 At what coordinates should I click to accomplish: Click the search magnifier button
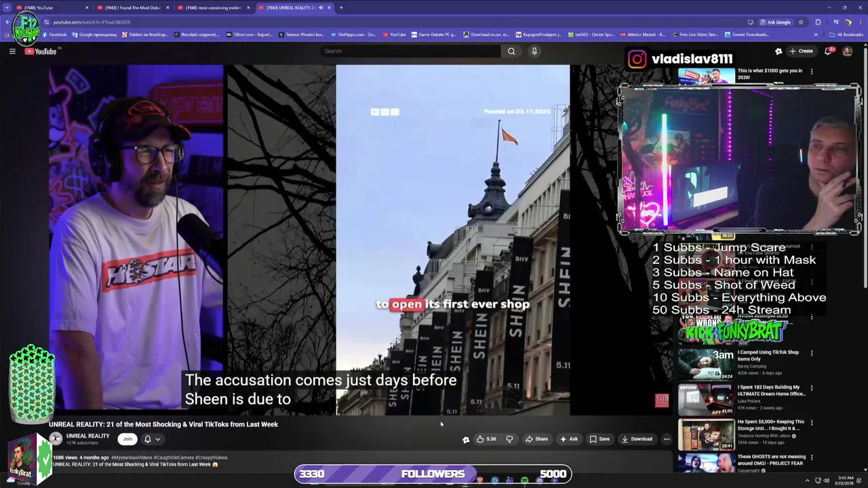pos(511,51)
